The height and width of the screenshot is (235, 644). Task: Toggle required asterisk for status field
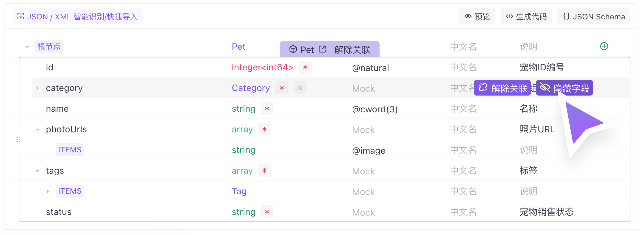[267, 212]
